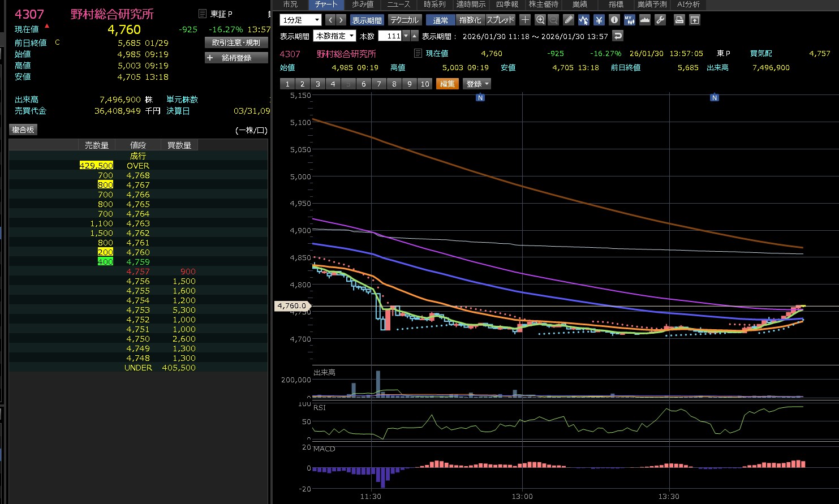Select chart preset number 3

click(317, 84)
